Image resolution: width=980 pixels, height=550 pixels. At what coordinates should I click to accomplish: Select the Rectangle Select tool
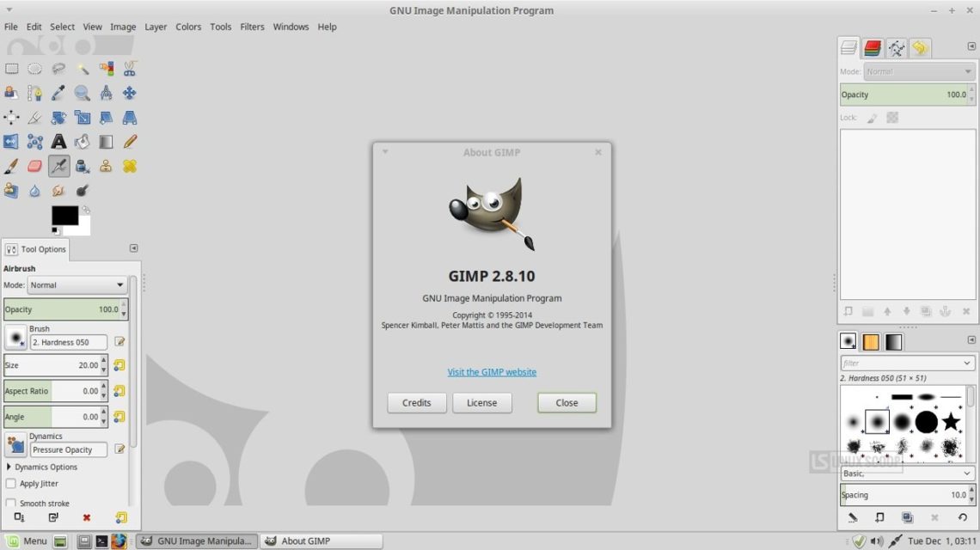[11, 69]
